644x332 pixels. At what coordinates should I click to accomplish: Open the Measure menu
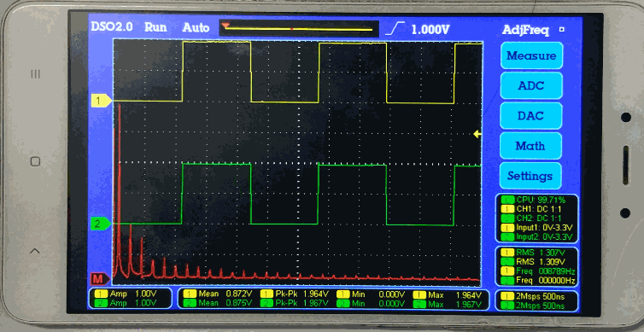coord(531,55)
